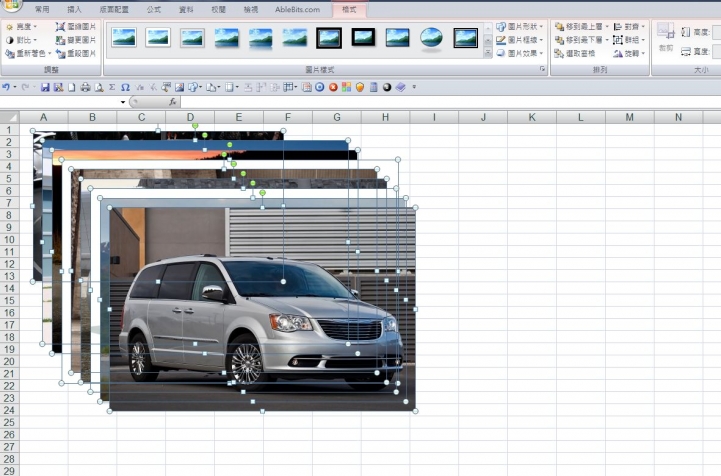Open the 圖片效果 picture effects dropdown

point(520,53)
